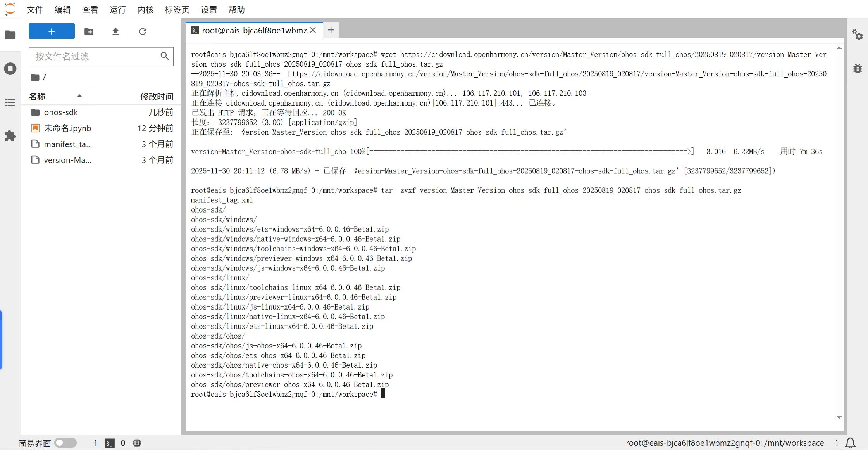Refresh the file list
The width and height of the screenshot is (868, 450).
(x=143, y=31)
